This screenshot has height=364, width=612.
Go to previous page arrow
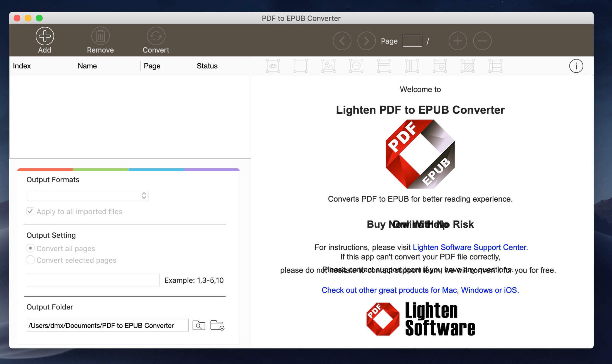342,41
